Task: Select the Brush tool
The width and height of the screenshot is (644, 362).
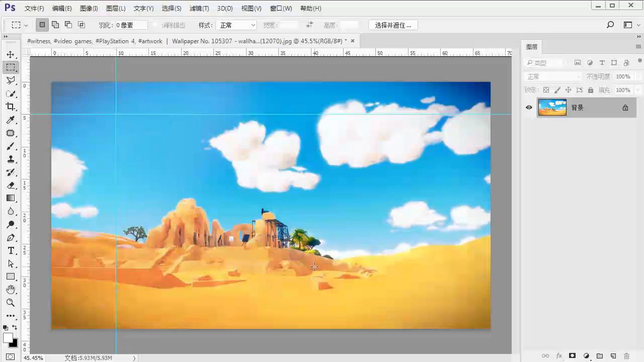Action: 11,146
